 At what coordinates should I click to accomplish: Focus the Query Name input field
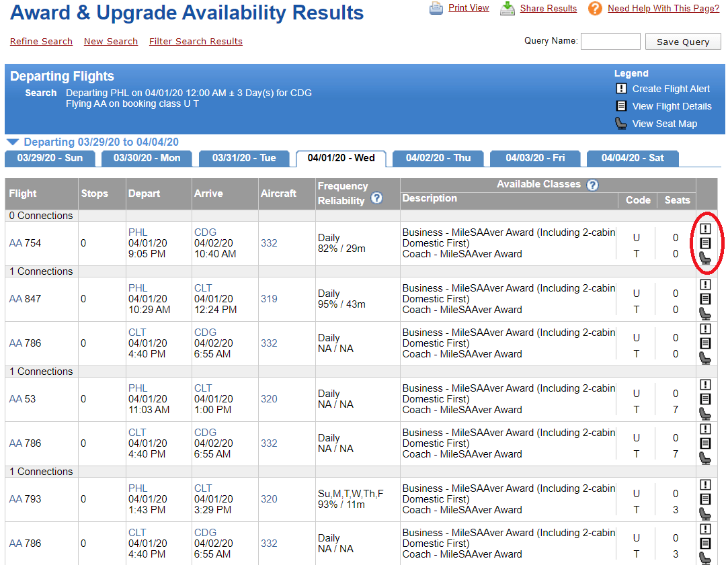click(610, 41)
